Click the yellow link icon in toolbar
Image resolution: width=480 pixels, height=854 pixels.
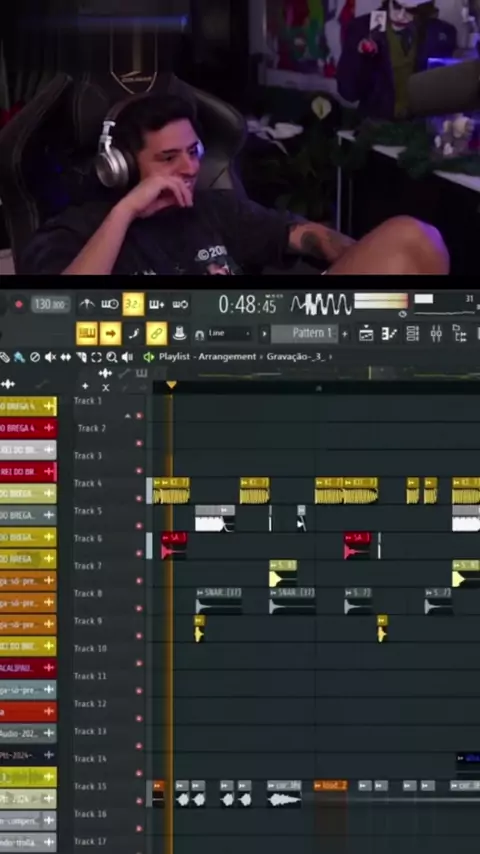[x=157, y=333]
